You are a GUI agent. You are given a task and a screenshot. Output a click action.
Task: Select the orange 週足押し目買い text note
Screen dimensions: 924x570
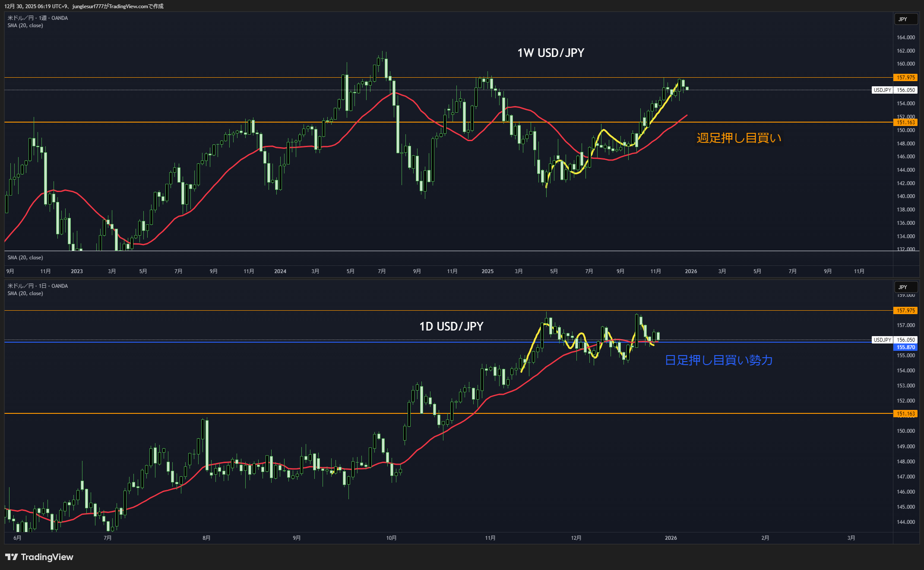tap(739, 138)
